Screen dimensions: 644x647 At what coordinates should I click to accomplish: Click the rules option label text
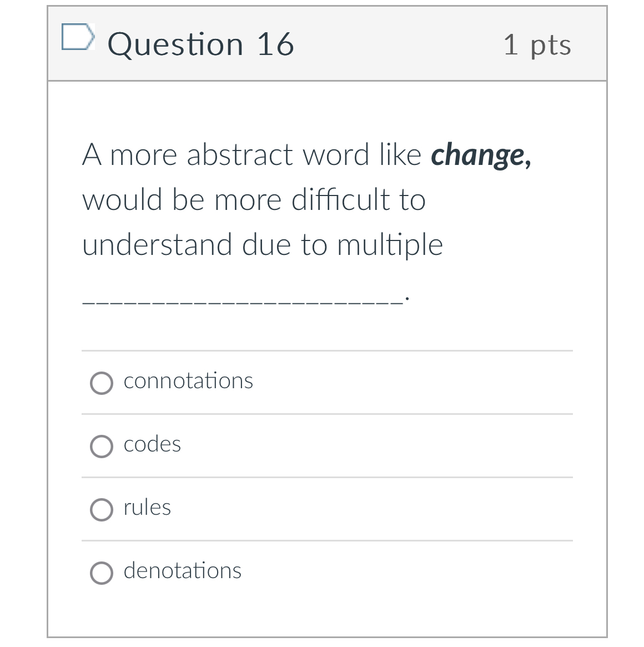tap(147, 507)
